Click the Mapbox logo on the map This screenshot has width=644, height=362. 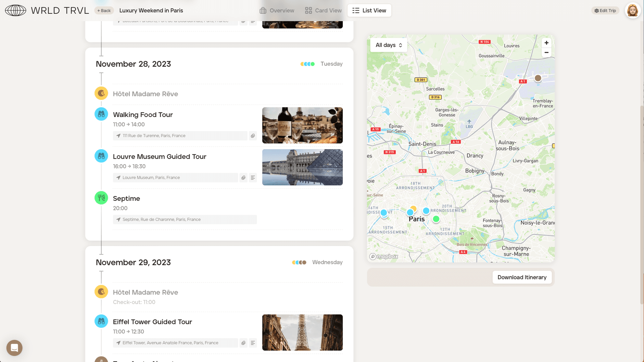(x=383, y=257)
